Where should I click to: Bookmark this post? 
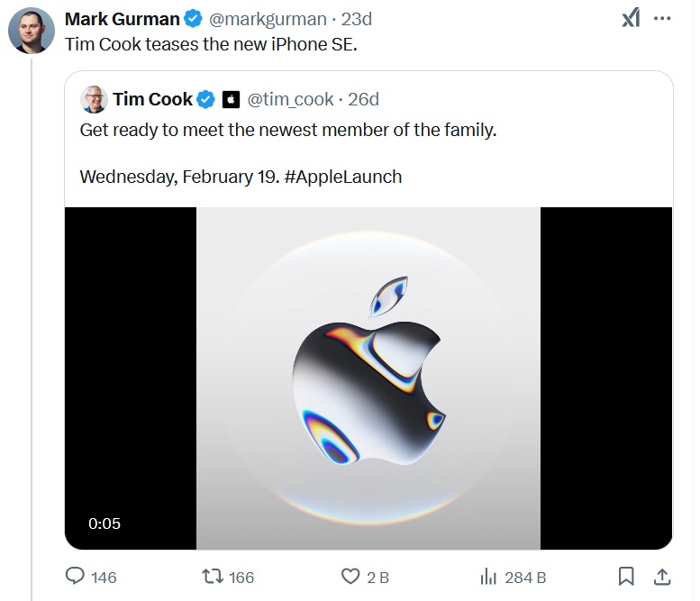coord(626,576)
